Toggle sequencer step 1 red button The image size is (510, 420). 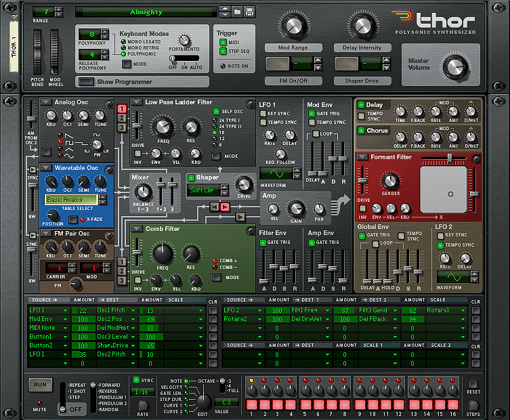(251, 404)
